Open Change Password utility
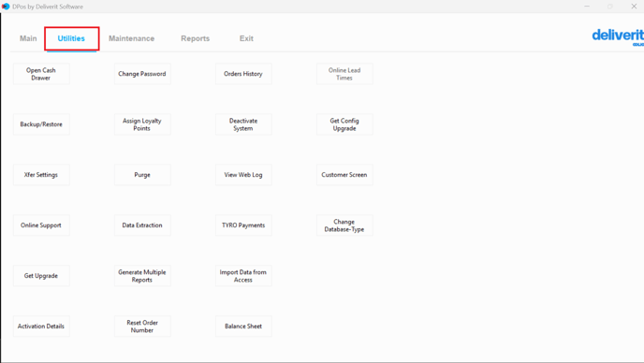The height and width of the screenshot is (363, 644). tap(142, 74)
